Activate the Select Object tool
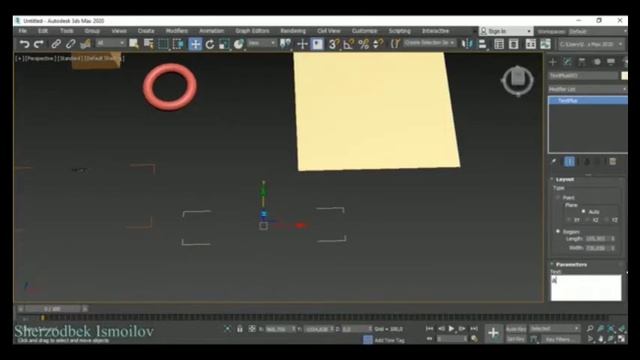 pos(133,44)
